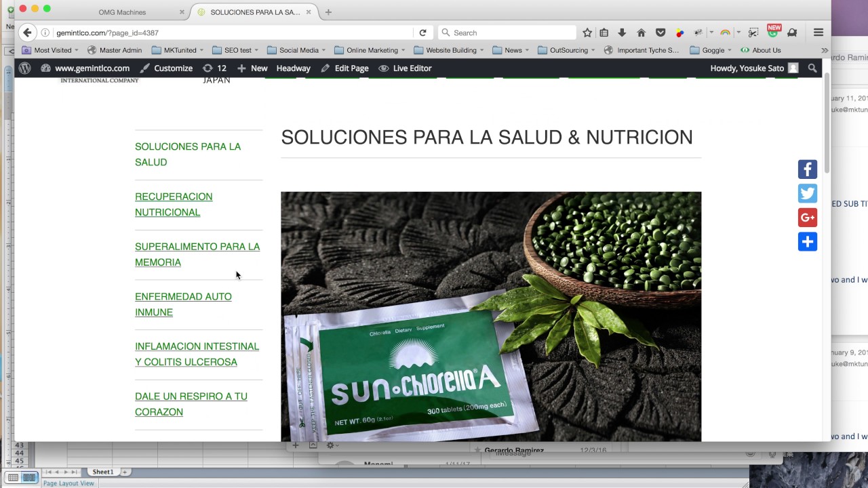868x488 pixels.
Task: Bookmark this page with star icon
Action: pos(587,33)
